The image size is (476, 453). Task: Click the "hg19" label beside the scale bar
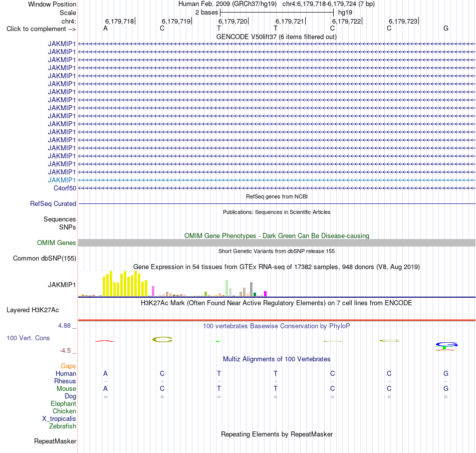point(345,13)
